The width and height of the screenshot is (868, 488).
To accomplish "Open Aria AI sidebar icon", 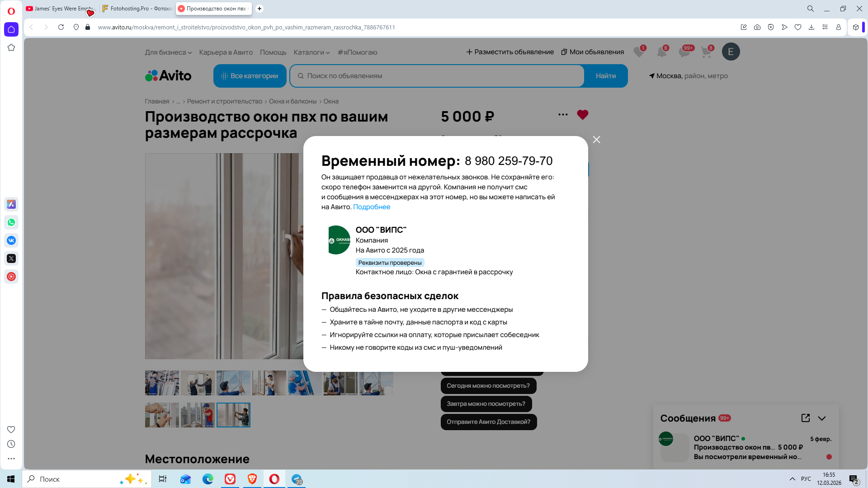I will [x=11, y=204].
